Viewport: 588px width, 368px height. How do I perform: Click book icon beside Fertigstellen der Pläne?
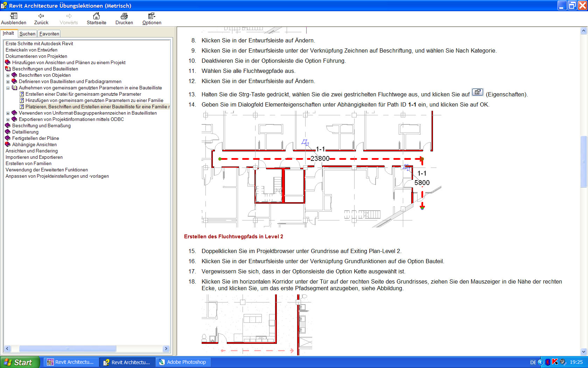click(x=8, y=138)
